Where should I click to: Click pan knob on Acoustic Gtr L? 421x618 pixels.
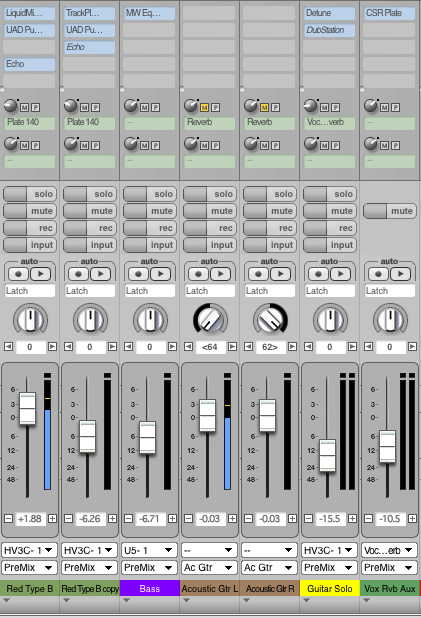[x=210, y=319]
